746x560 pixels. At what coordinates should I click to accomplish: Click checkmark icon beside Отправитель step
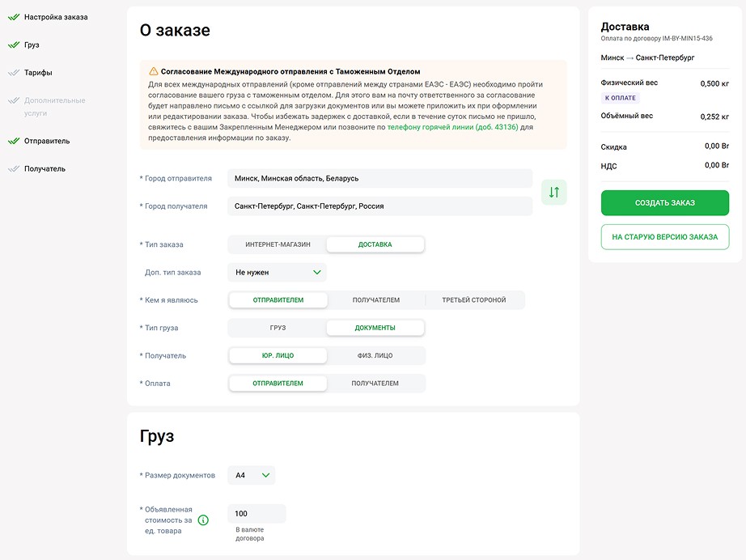coord(14,141)
